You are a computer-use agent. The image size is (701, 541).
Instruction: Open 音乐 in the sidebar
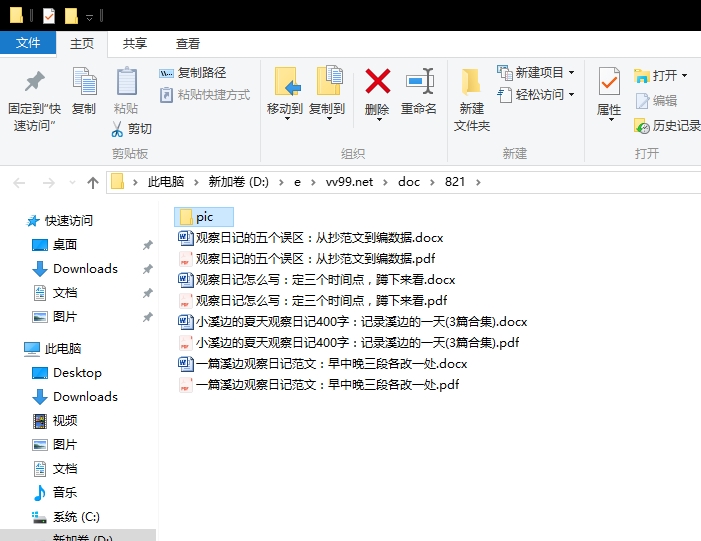pyautogui.click(x=55, y=493)
